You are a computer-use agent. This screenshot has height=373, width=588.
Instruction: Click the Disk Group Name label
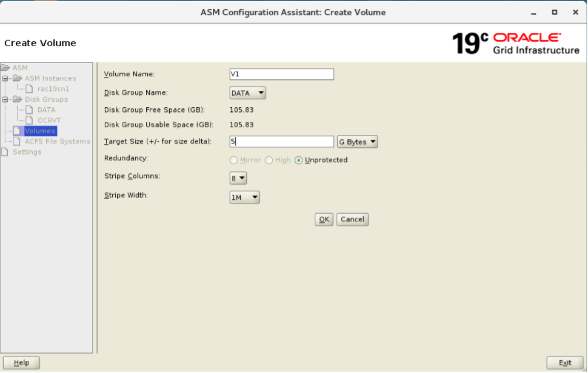point(136,93)
